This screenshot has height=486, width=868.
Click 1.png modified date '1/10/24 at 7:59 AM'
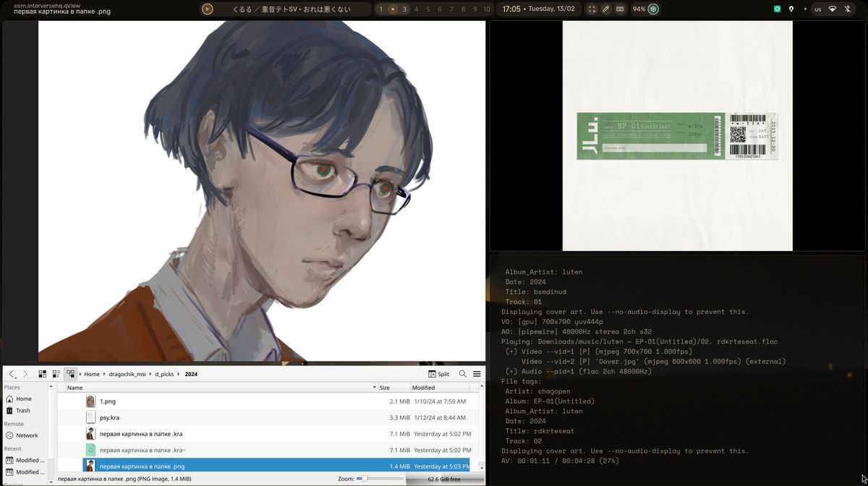[x=440, y=401]
